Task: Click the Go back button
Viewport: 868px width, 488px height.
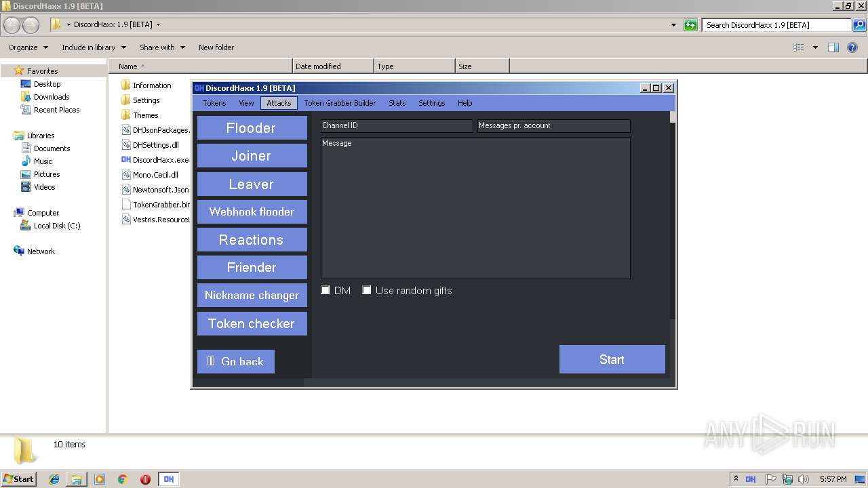Action: [236, 361]
